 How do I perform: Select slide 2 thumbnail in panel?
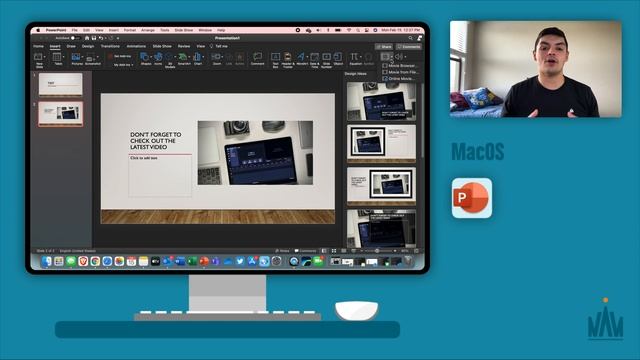pyautogui.click(x=60, y=114)
